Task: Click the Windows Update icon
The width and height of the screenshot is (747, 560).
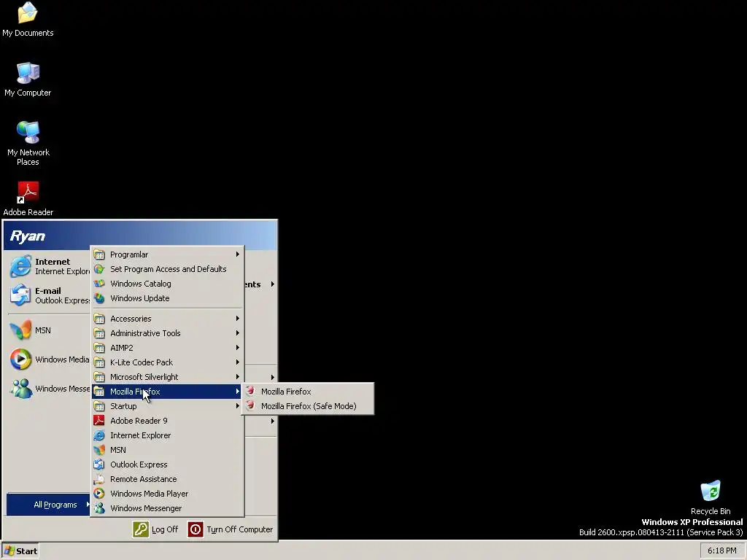Action: pyautogui.click(x=99, y=298)
